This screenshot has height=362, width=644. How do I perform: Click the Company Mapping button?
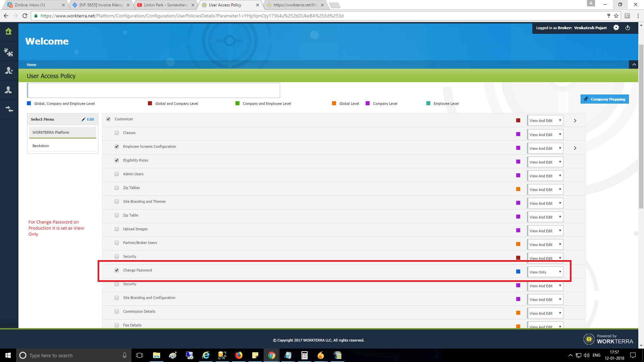click(604, 99)
